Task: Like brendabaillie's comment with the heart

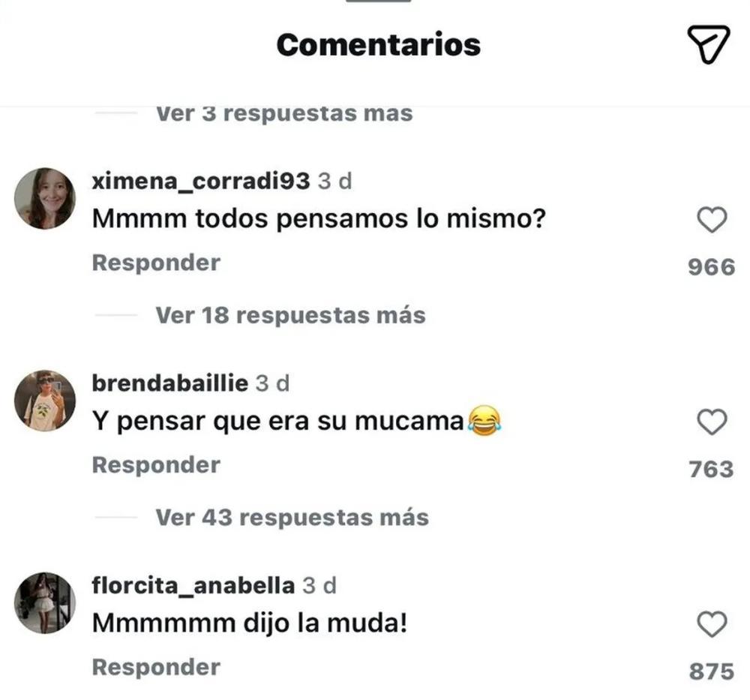Action: click(712, 422)
